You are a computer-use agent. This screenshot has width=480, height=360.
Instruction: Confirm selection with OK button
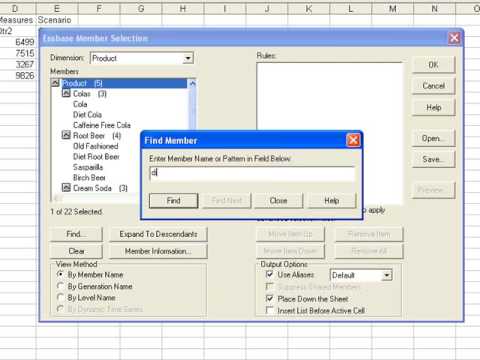coord(433,65)
